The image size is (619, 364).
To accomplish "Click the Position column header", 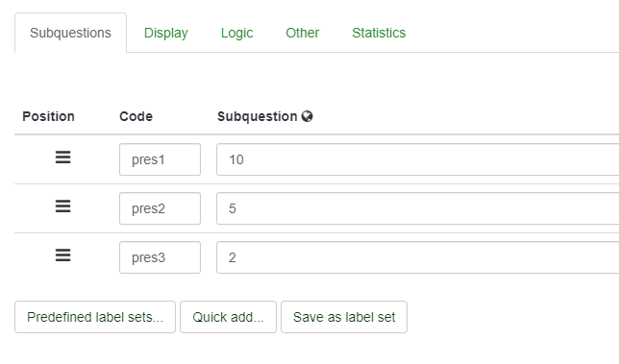I will tap(49, 116).
